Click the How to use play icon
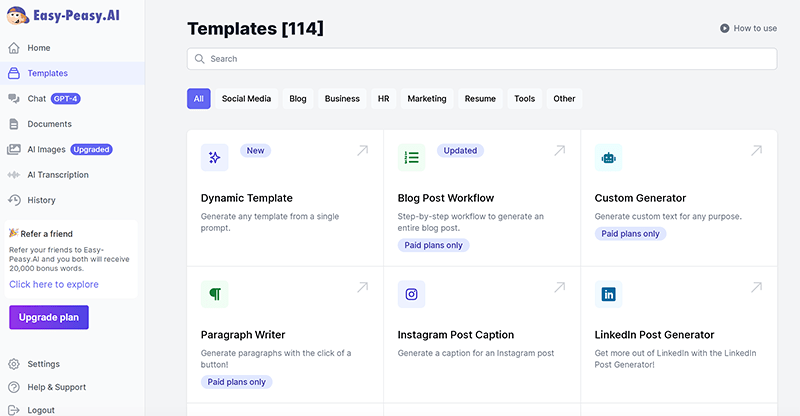Image resolution: width=800 pixels, height=416 pixels. coord(724,28)
